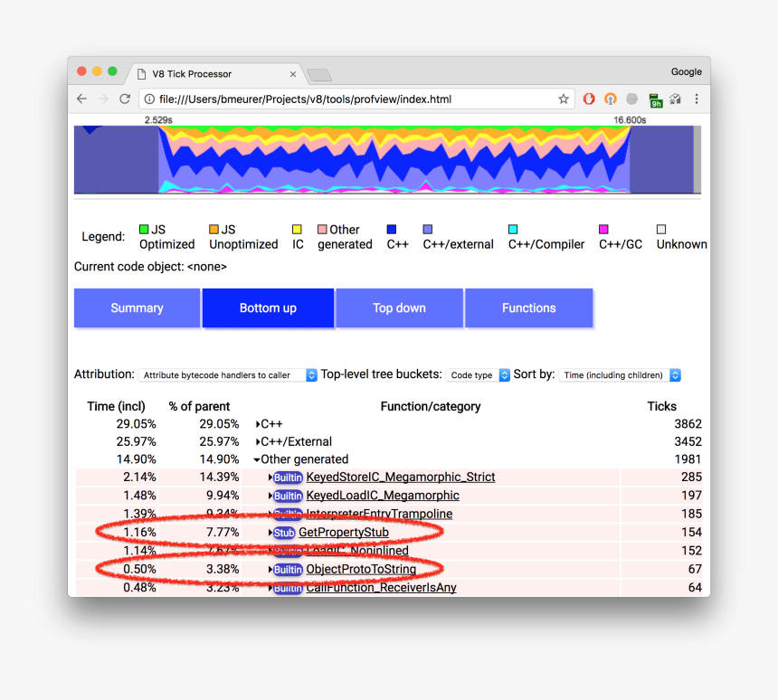Expand the GetPropertyStub row
Viewport: 778px width, 700px height.
pos(270,533)
